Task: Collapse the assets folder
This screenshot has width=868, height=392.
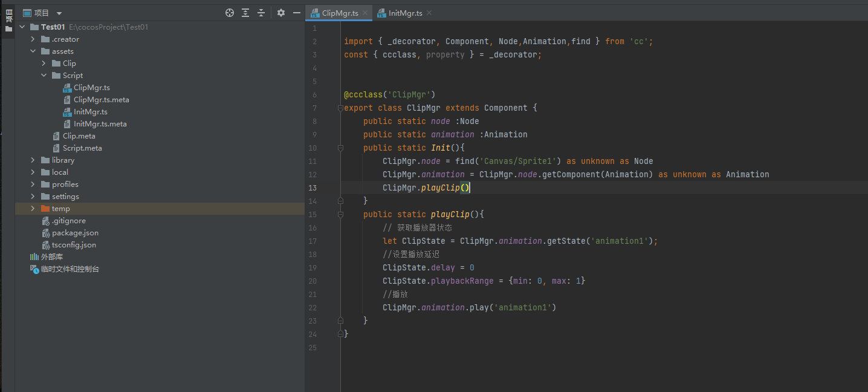Action: [33, 51]
